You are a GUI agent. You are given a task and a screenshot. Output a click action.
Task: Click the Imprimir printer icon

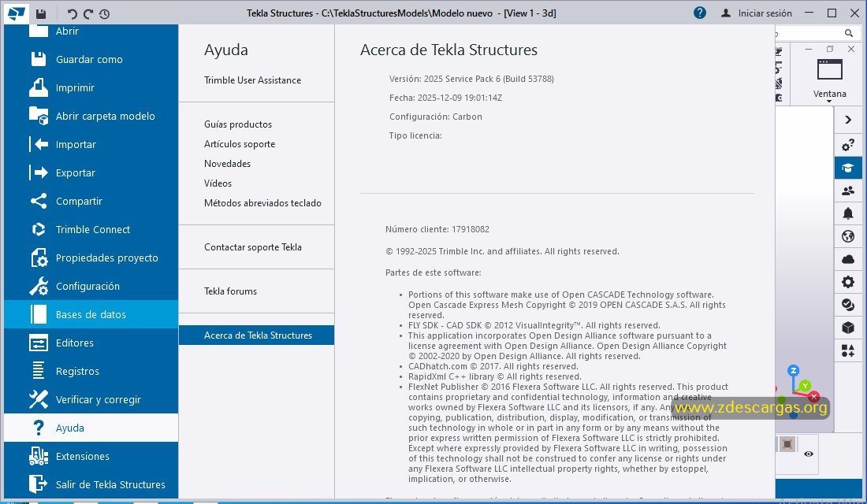click(38, 87)
